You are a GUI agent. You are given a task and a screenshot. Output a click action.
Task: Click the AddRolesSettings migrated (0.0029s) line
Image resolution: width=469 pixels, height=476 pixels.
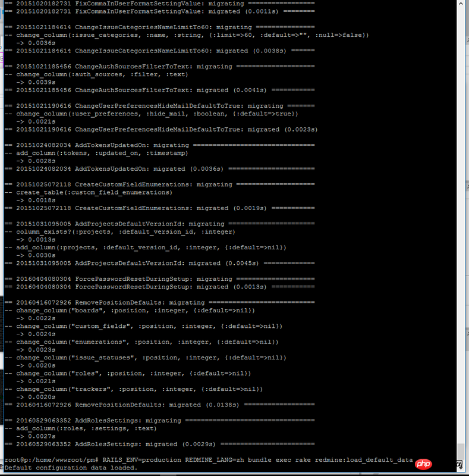tap(160, 444)
